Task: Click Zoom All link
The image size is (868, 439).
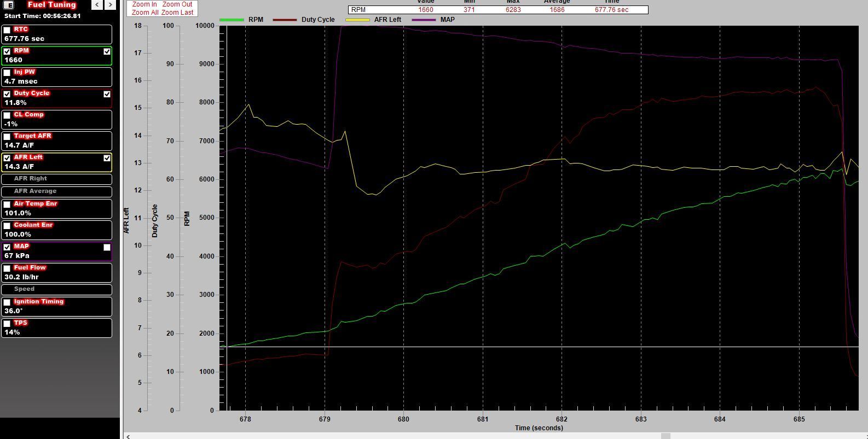Action: point(145,13)
